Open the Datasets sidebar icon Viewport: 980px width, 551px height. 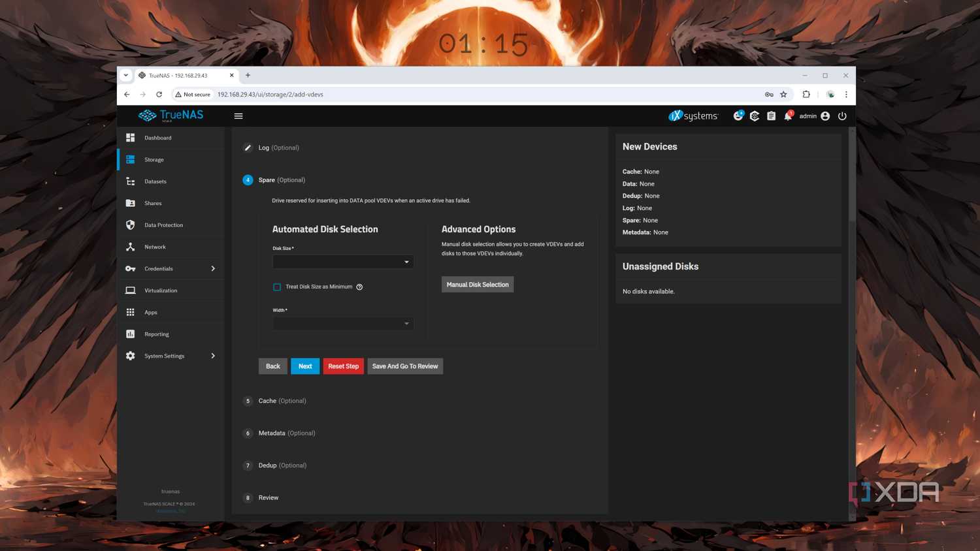tap(130, 181)
